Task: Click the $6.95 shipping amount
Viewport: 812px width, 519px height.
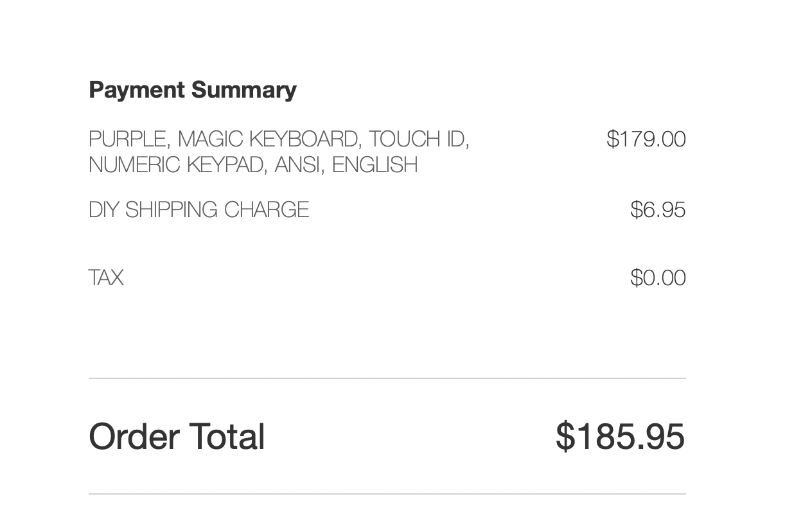Action: click(658, 210)
